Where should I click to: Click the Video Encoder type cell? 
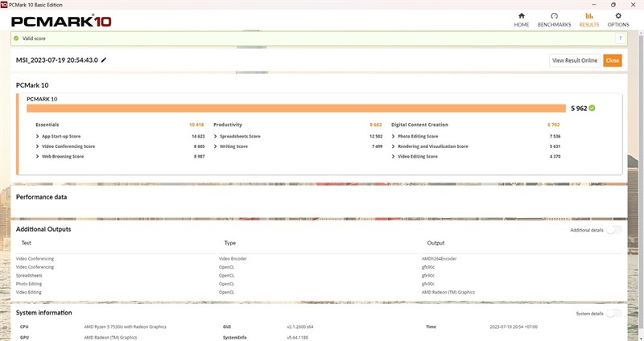pyautogui.click(x=233, y=259)
